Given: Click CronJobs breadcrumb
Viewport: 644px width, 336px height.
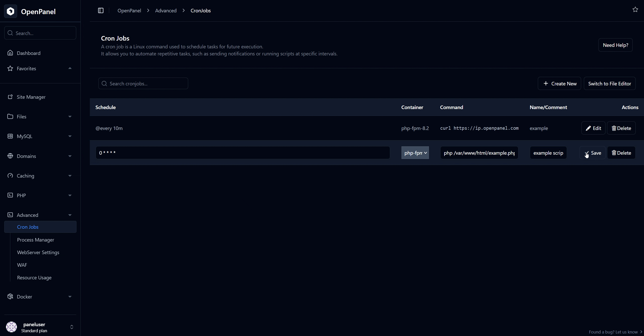Looking at the screenshot, I should 200,11.
